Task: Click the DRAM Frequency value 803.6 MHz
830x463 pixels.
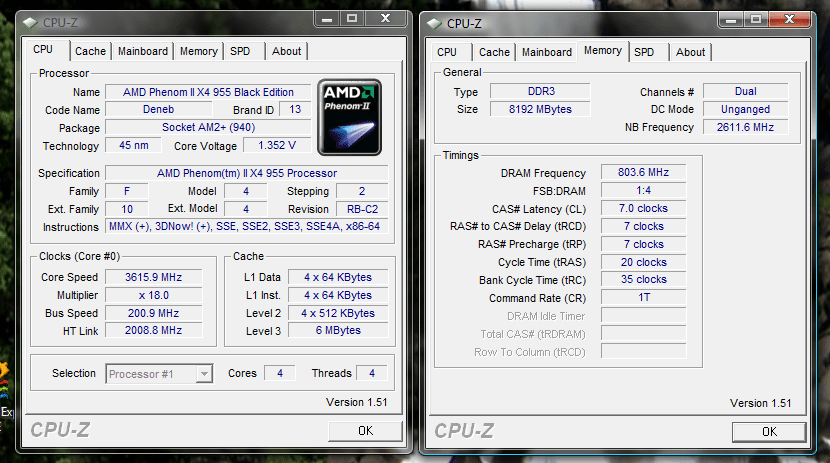Action: click(x=643, y=172)
